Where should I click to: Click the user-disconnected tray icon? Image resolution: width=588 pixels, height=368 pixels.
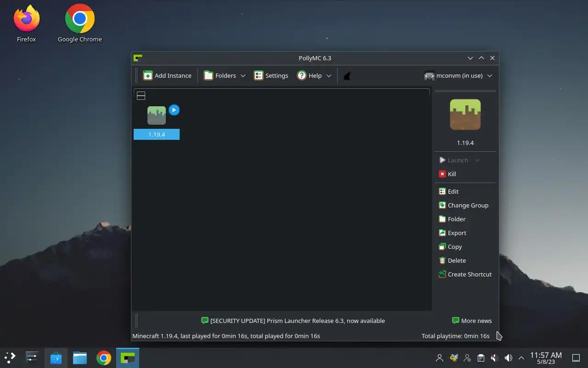[468, 357]
